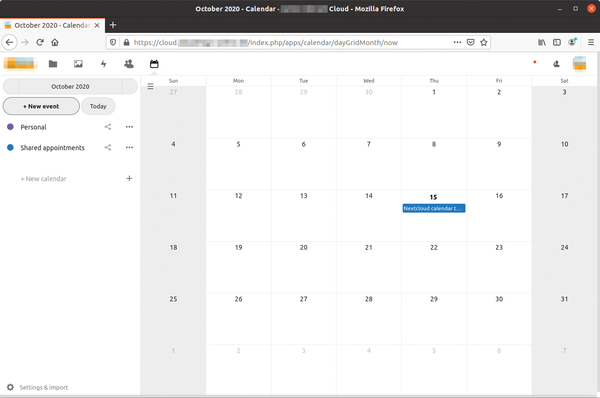Toggle the sidebar hamburger in calendar
The height and width of the screenshot is (398, 600).
point(150,86)
